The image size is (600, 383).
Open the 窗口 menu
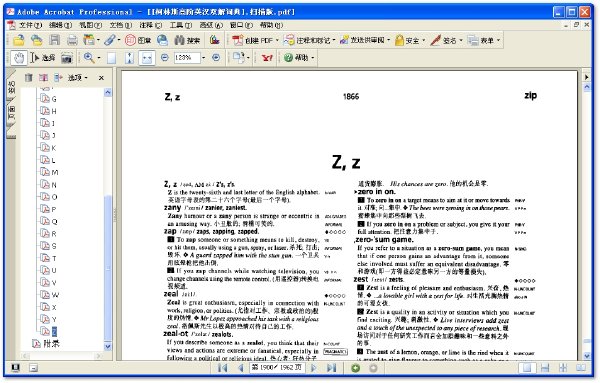241,25
